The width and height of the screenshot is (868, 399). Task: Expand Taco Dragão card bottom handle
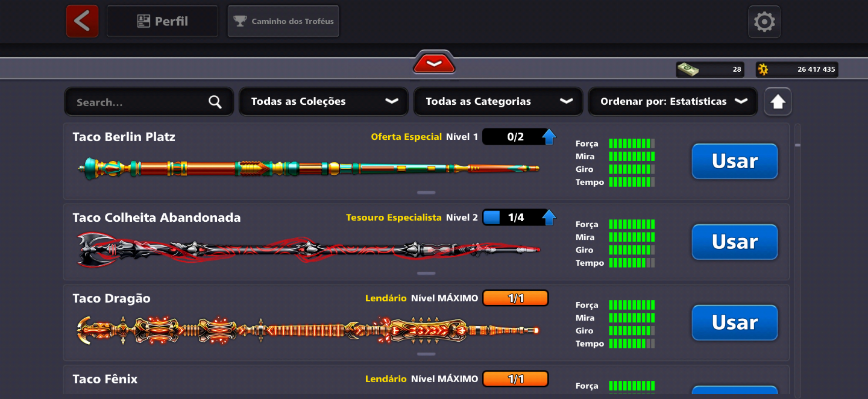pos(426,354)
